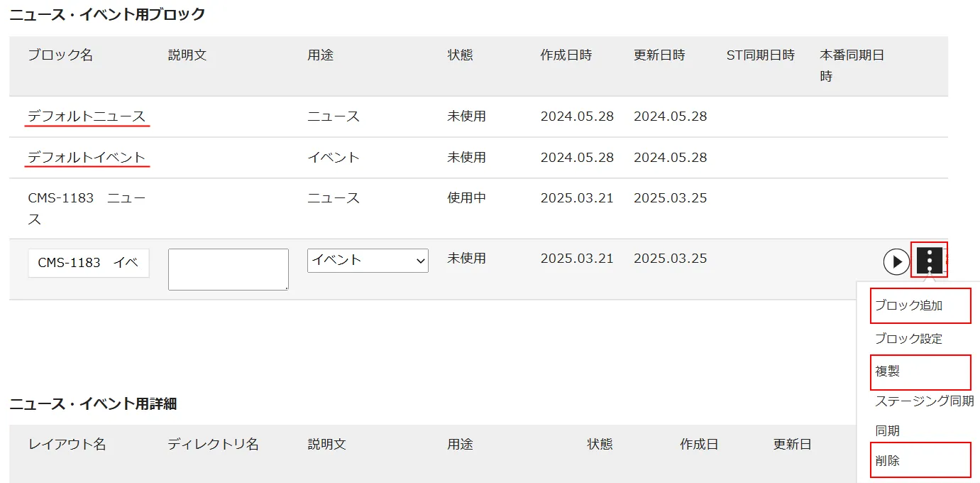
Task: Click the circular play arrow icon
Action: tap(896, 261)
